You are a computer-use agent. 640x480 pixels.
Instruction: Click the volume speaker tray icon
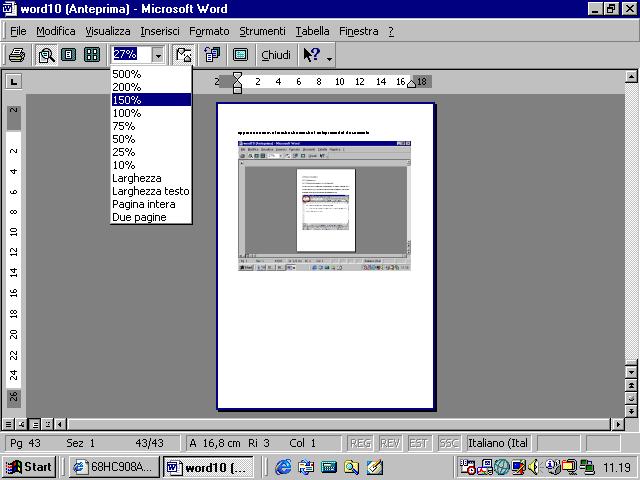point(533,466)
